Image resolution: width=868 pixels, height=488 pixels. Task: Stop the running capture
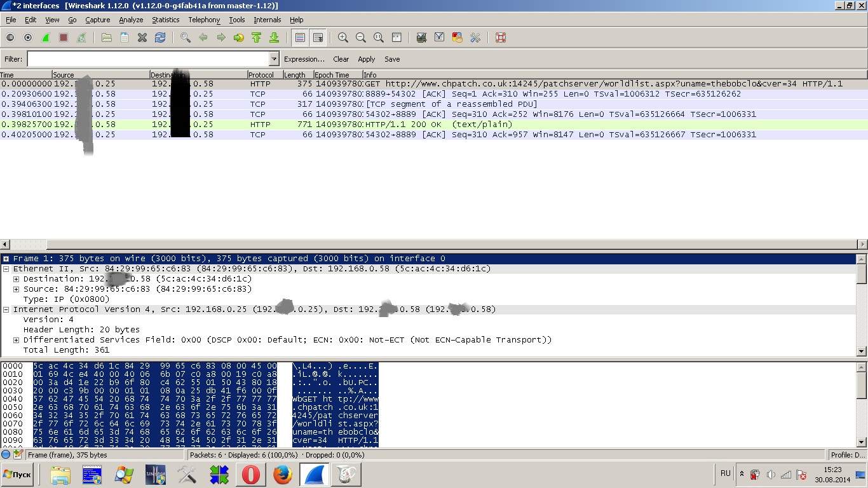64,38
